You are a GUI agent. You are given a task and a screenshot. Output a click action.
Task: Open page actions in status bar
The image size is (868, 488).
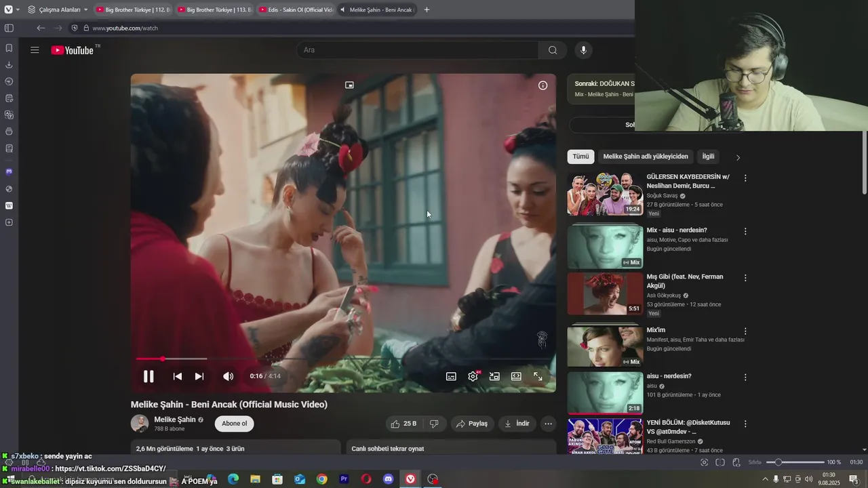[x=736, y=462]
